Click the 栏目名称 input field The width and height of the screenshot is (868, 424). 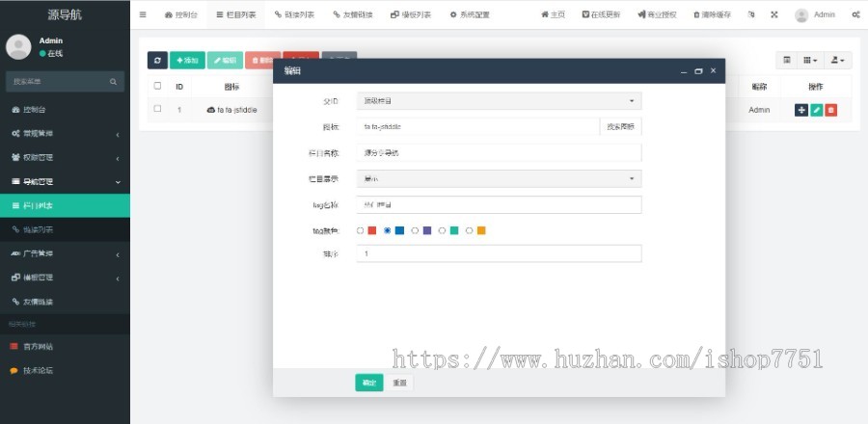click(499, 152)
